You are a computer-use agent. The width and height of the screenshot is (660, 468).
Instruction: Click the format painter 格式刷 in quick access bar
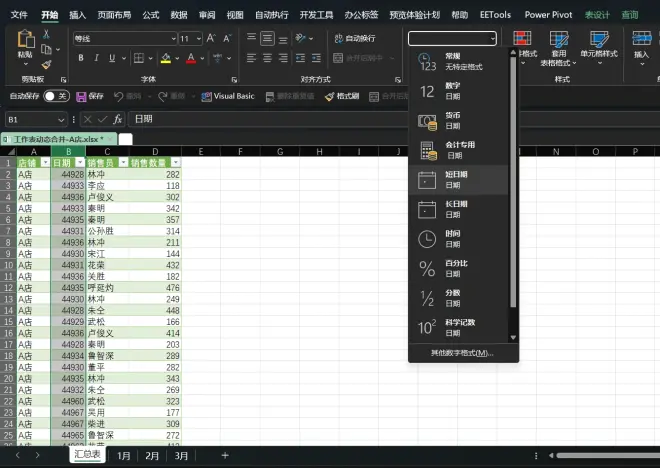pos(342,96)
